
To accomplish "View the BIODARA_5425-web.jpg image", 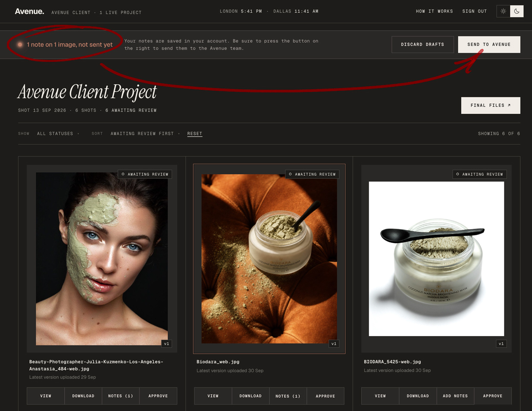I will tap(380, 396).
